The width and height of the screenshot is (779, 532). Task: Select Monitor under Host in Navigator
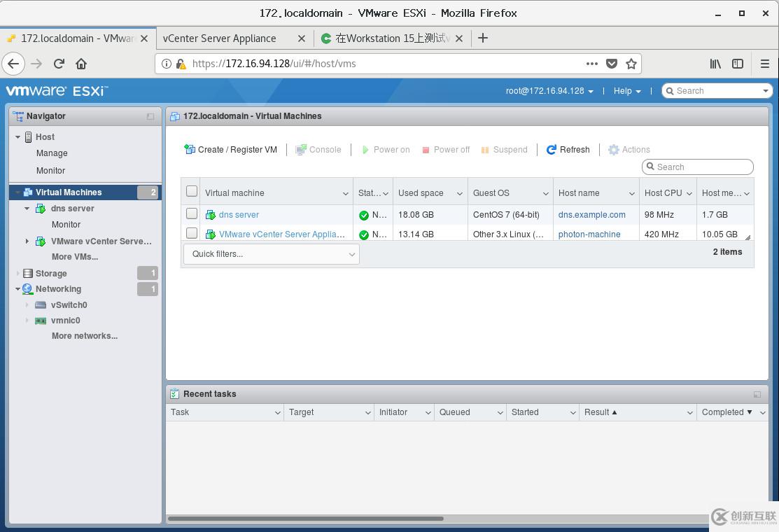click(50, 170)
